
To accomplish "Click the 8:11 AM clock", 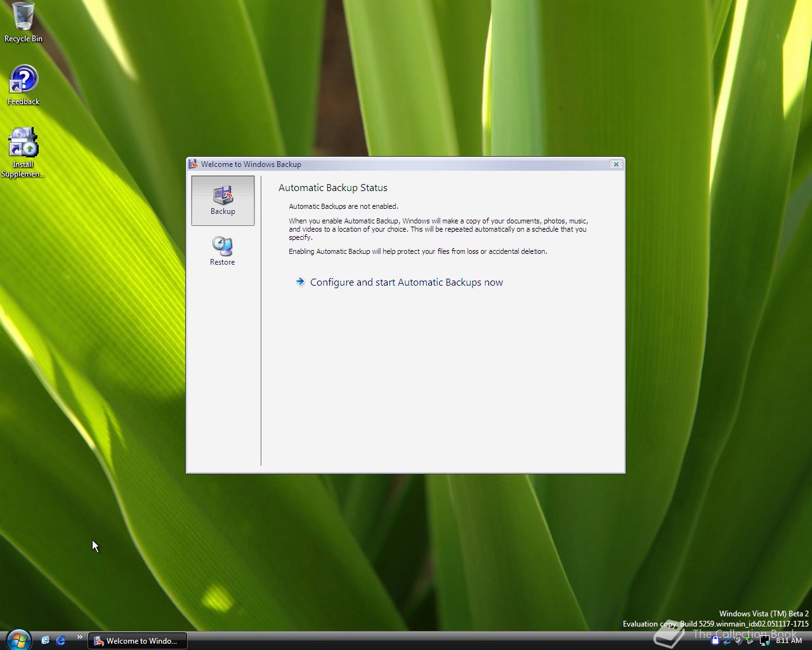I will click(789, 640).
